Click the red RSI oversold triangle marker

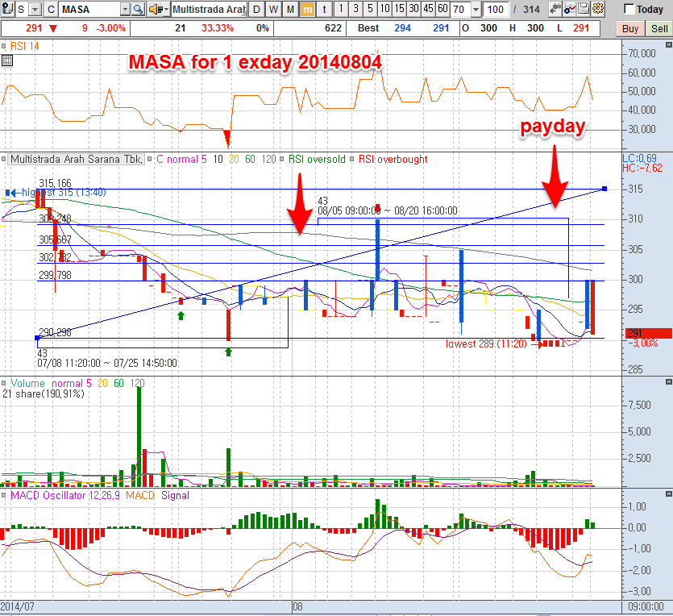pyautogui.click(x=227, y=138)
